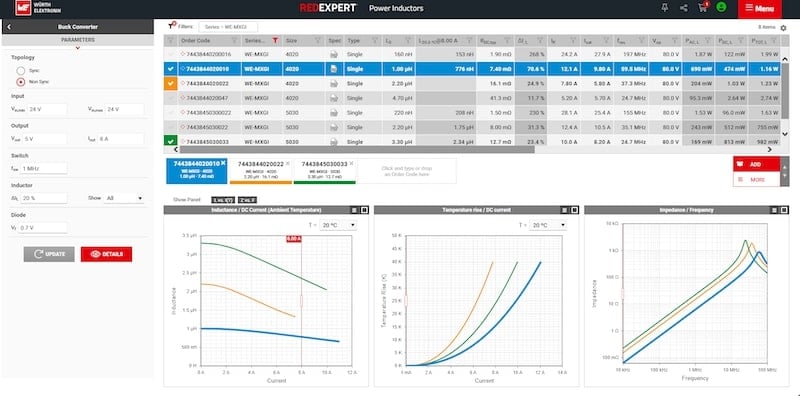
Task: Open the shopping cart icon
Action: point(703,7)
